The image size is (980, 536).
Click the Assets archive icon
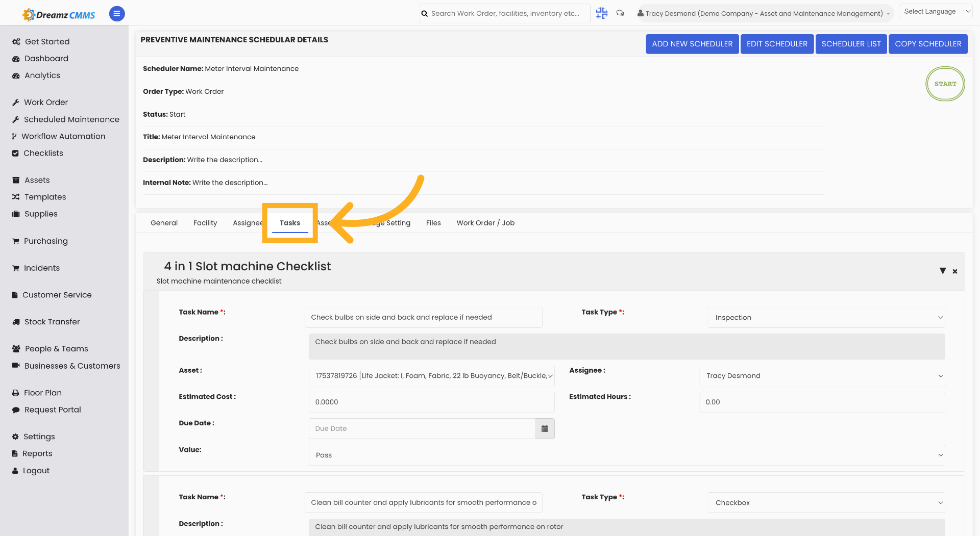(x=16, y=180)
